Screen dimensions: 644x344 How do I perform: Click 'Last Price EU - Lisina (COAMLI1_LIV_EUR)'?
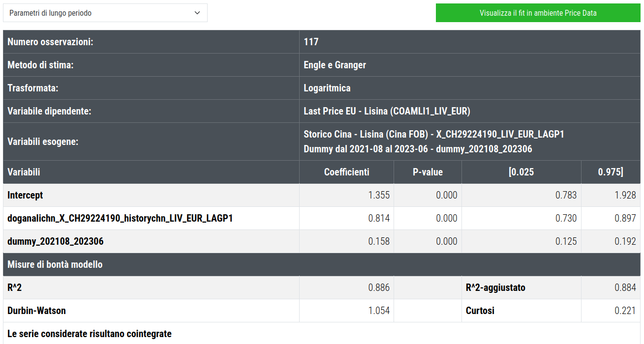click(387, 111)
